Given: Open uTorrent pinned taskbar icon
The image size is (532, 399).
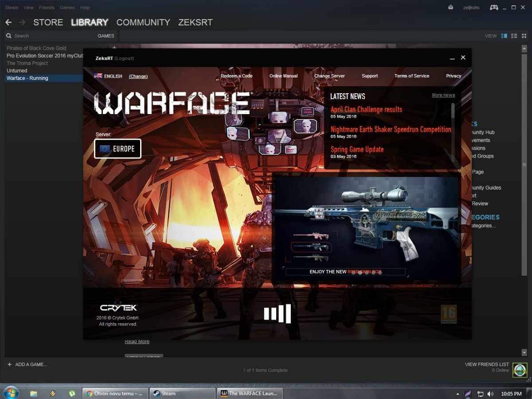Looking at the screenshot, I should click(x=72, y=393).
